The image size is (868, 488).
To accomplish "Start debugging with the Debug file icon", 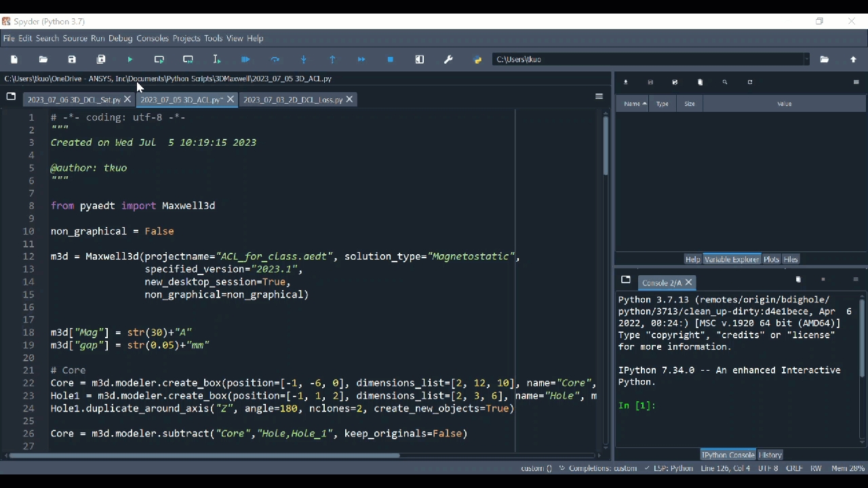I will pyautogui.click(x=246, y=60).
